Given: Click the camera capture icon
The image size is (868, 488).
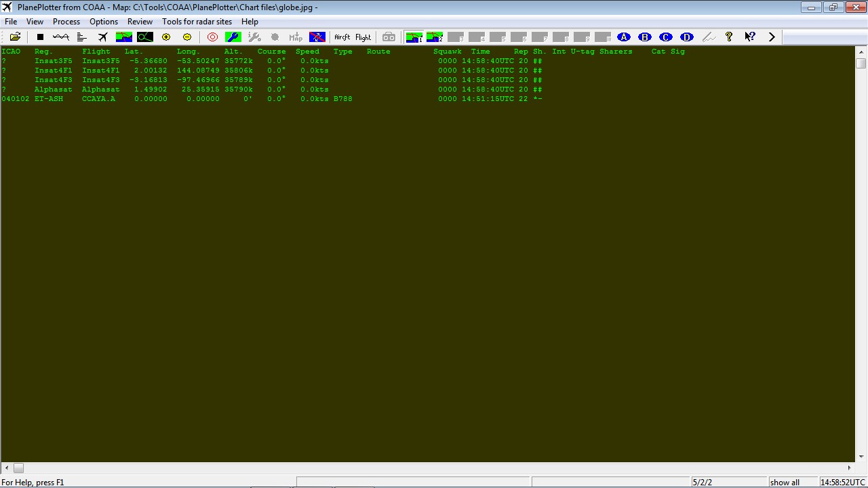Looking at the screenshot, I should pyautogui.click(x=388, y=37).
